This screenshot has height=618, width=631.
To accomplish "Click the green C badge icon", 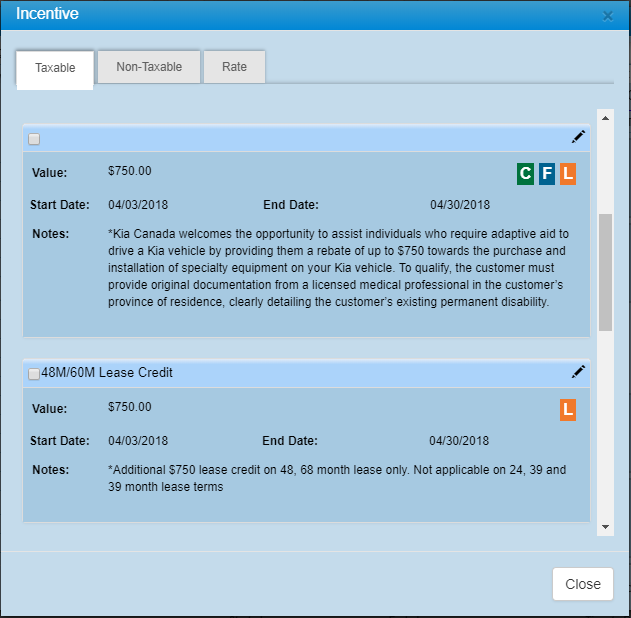I will [525, 174].
